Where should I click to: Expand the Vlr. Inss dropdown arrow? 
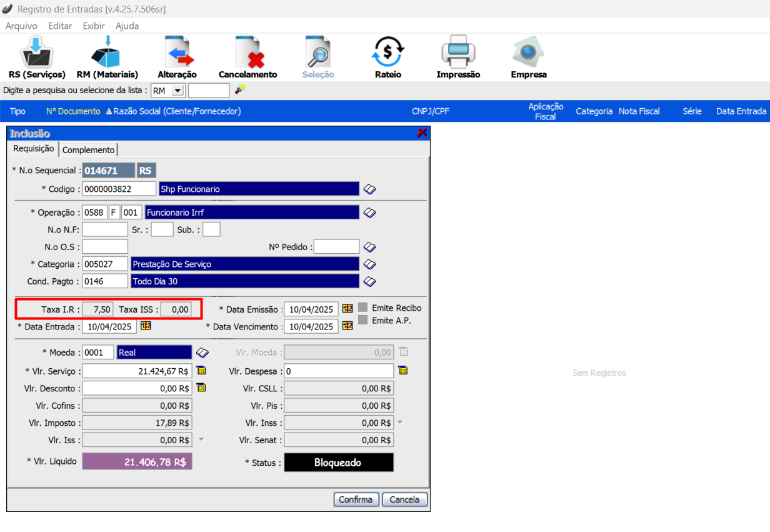coord(400,423)
